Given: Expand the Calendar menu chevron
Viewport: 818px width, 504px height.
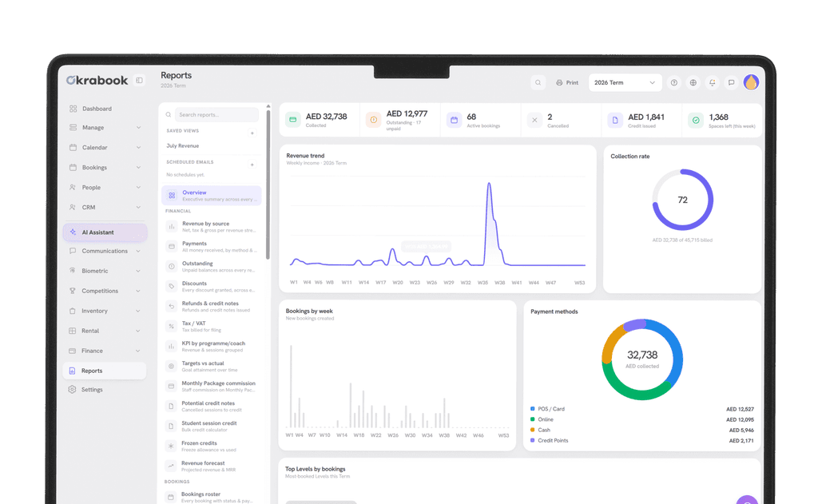Looking at the screenshot, I should coord(138,148).
